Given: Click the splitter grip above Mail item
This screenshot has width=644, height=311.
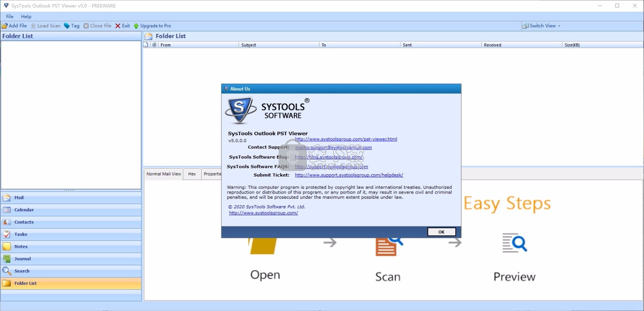Looking at the screenshot, I should click(70, 190).
